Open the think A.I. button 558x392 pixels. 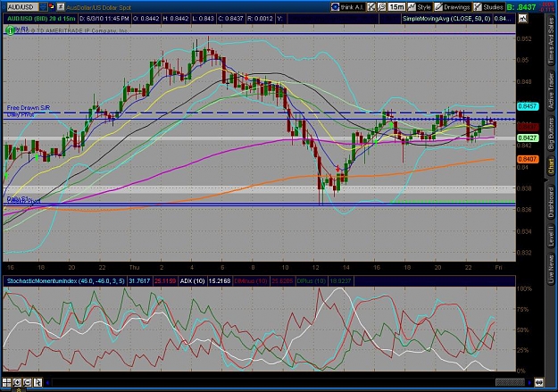347,7
